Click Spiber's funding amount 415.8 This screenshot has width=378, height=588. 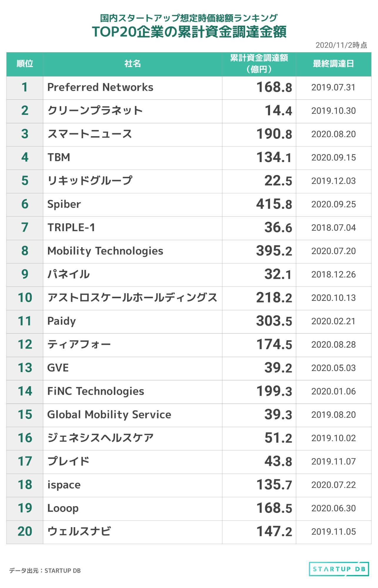pyautogui.click(x=274, y=204)
